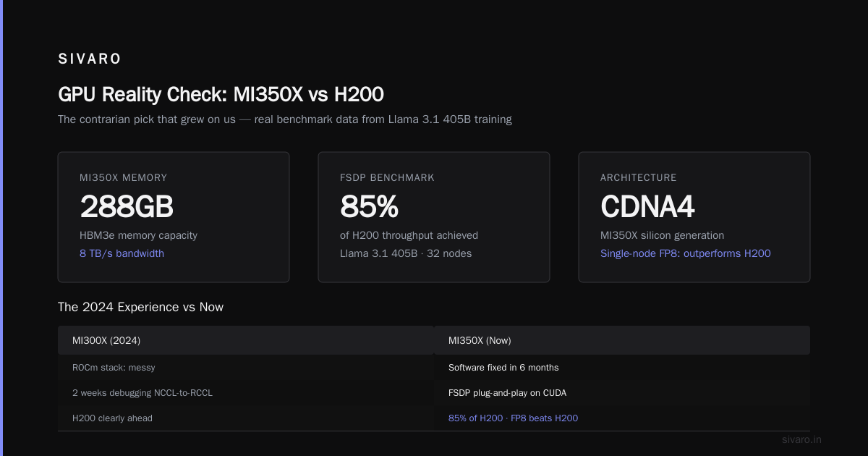Click '85% of H200 · FP8 beats H200' cell

(622, 418)
